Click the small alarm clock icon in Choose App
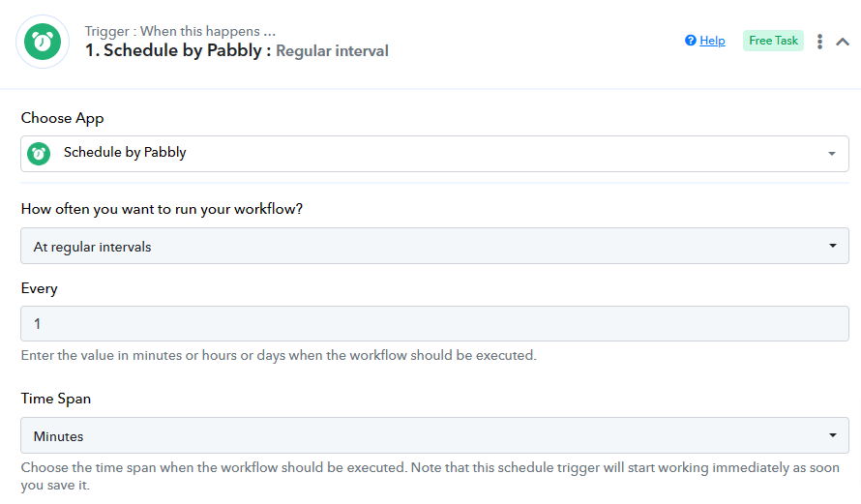 [x=39, y=153]
